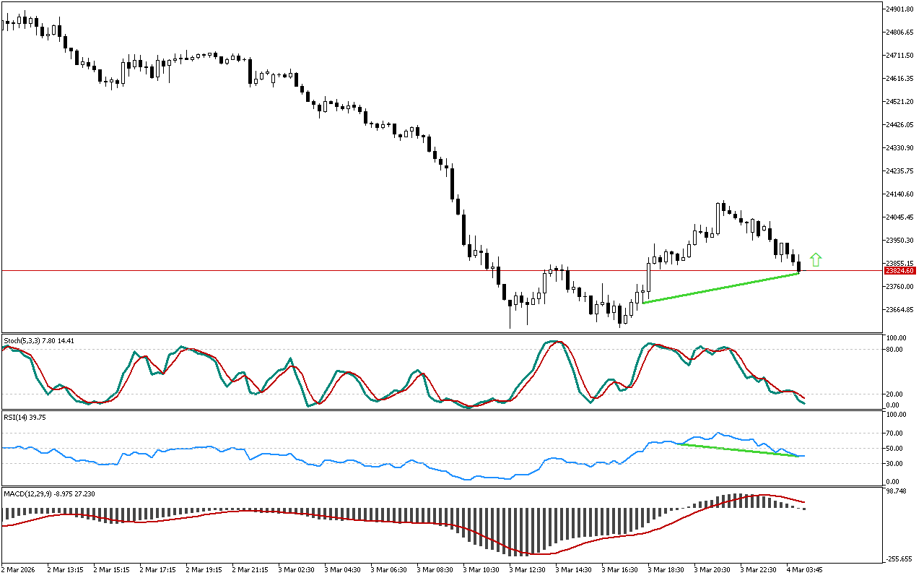Viewport: 924px width, 578px height.
Task: Click the last black candle on the red line
Action: click(799, 267)
